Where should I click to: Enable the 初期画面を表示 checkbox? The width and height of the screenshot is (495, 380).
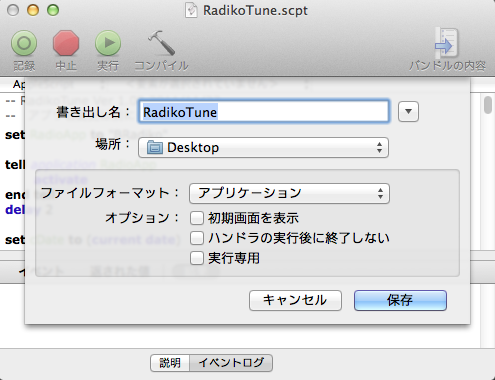(197, 218)
